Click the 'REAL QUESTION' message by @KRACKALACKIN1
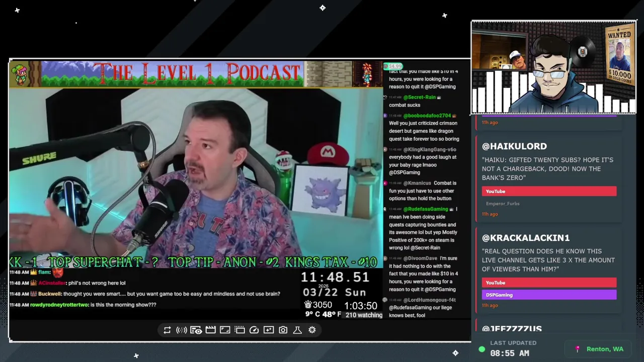The image size is (644, 362). [x=548, y=260]
